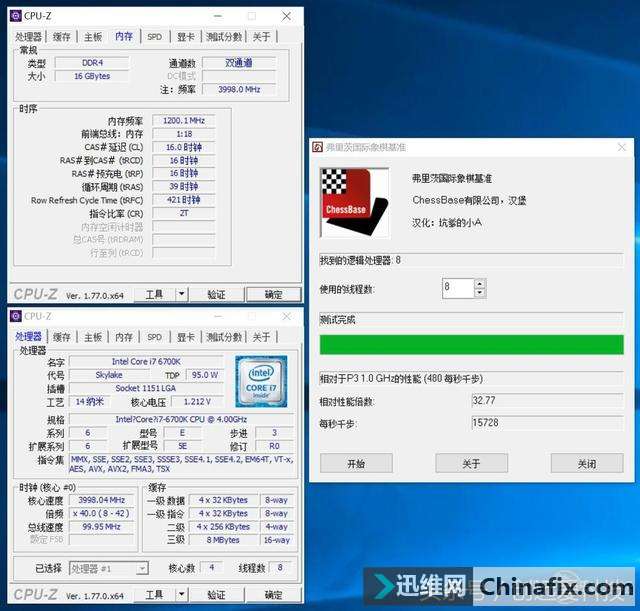
Task: Click the 16 GBytes memory size value
Action: tap(92, 76)
